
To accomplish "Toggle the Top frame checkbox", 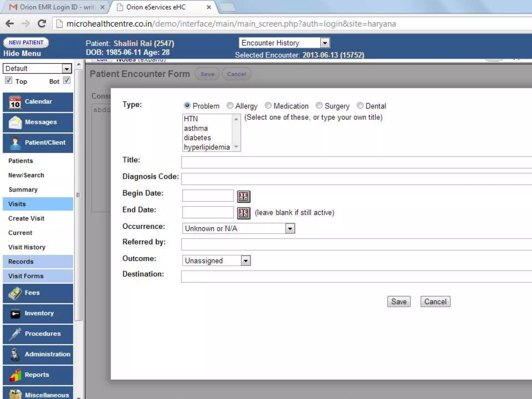I will pos(9,80).
